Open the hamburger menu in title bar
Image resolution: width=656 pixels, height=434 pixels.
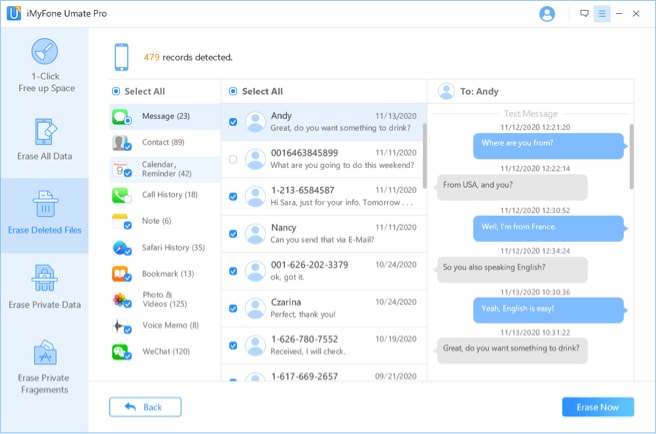[602, 14]
